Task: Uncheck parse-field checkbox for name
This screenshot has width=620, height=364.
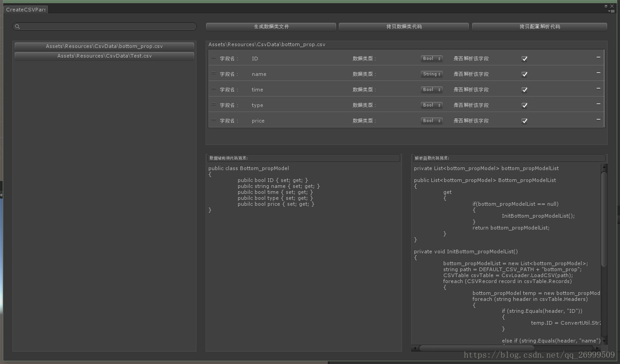Action: [x=524, y=74]
